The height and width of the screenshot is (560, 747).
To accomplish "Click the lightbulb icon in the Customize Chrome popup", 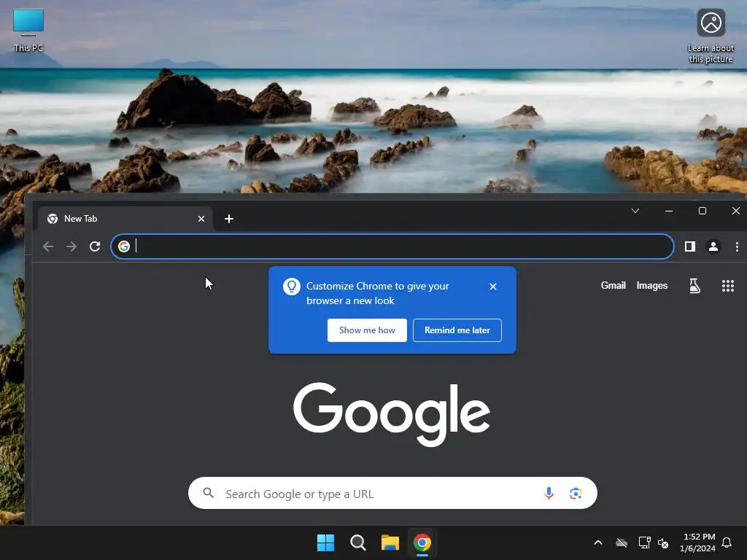I will [292, 286].
